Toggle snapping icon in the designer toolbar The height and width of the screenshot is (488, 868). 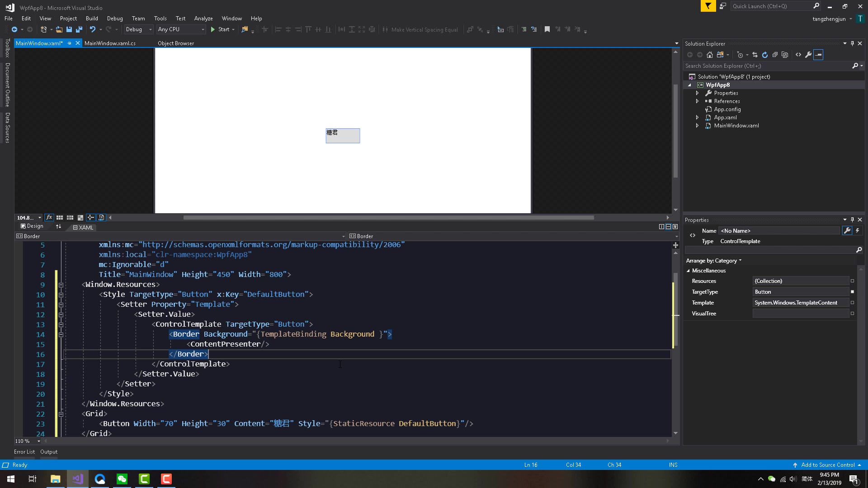coord(91,217)
